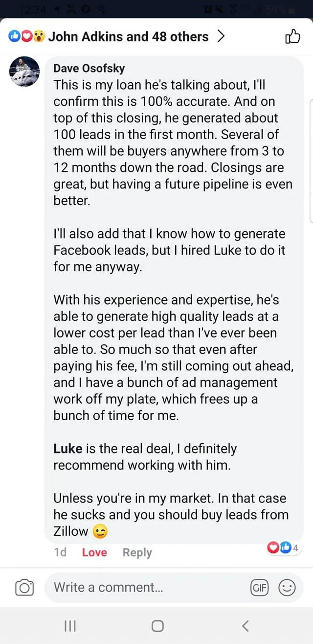
Task: View reaction icons beside John Adkins
Action: point(26,37)
